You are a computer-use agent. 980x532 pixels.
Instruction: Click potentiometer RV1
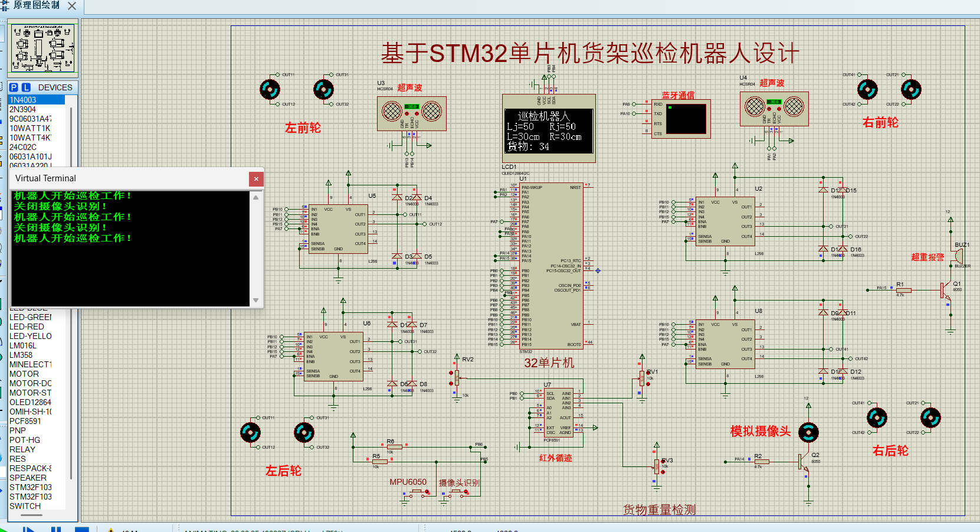point(642,377)
